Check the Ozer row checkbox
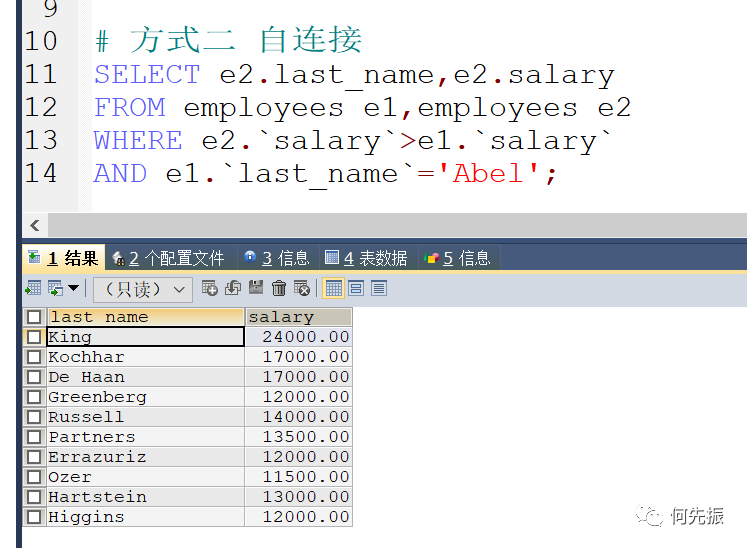 pyautogui.click(x=34, y=477)
